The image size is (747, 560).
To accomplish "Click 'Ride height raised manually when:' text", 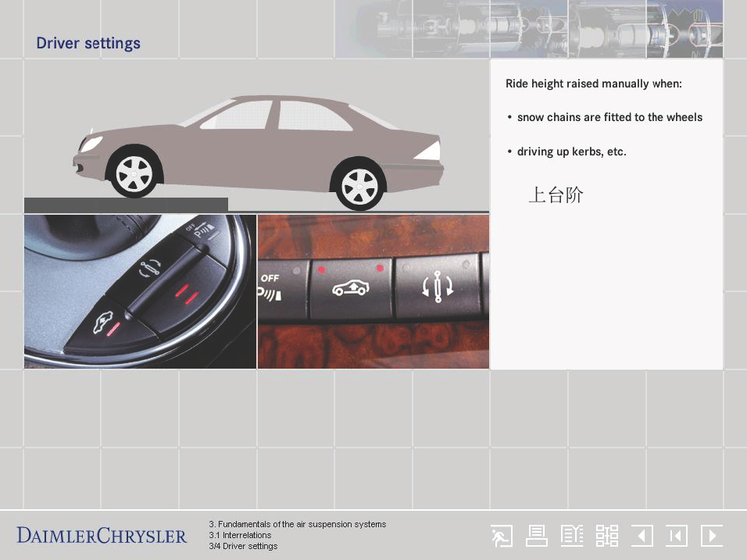I will pos(594,84).
